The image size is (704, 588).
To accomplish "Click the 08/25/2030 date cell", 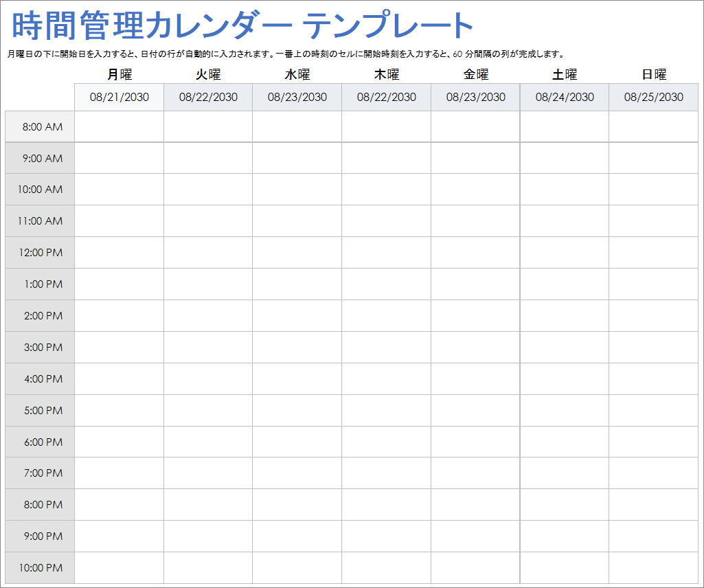I will click(x=653, y=97).
